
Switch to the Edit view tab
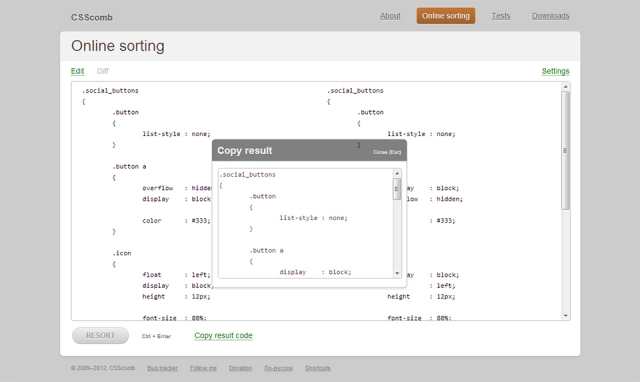click(78, 71)
